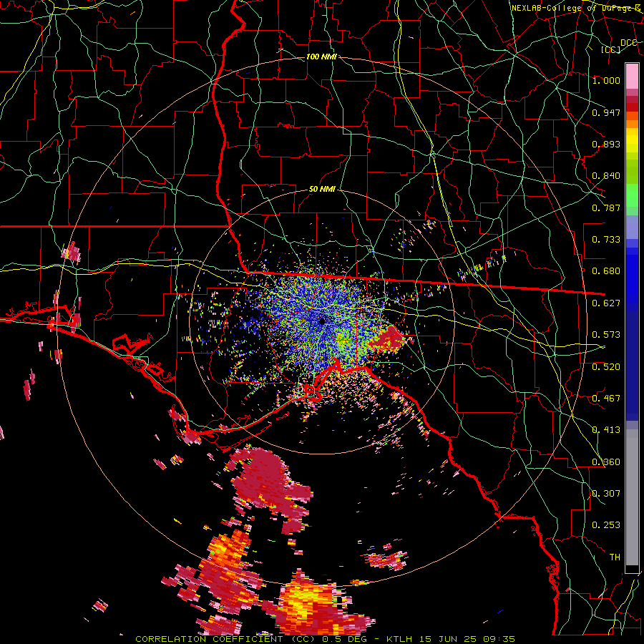Click the 0.253 legend value
This screenshot has height=644, width=644.
tap(606, 525)
